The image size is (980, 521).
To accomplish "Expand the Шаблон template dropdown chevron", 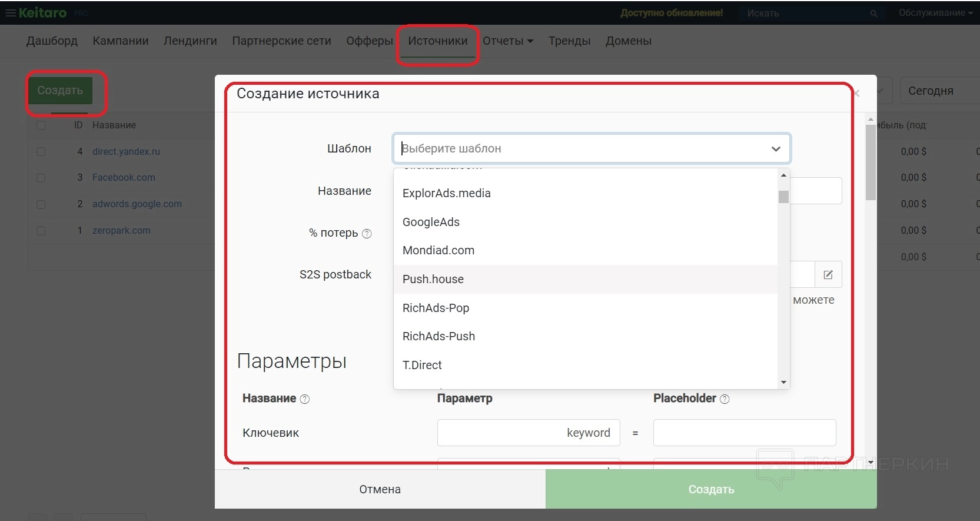I will pos(776,149).
